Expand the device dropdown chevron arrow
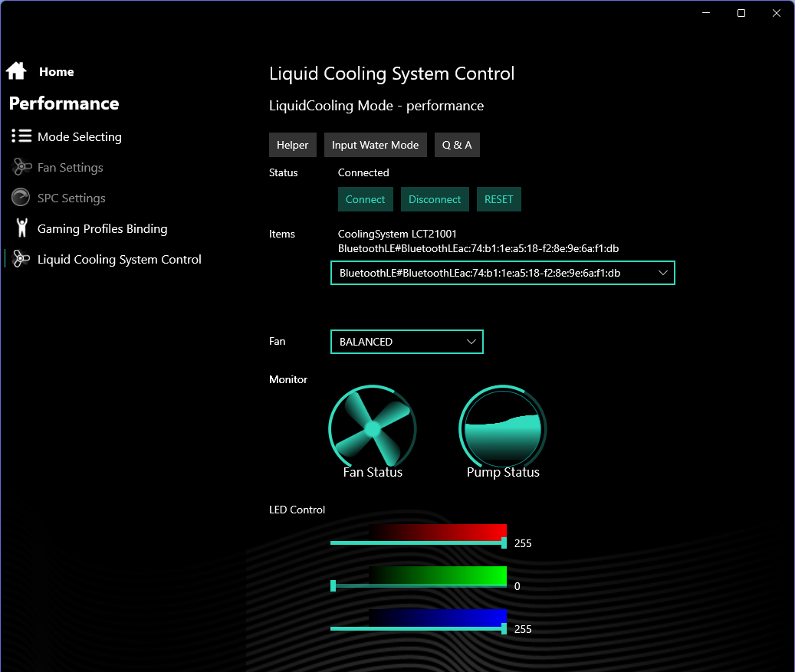Viewport: 795px width, 672px height. pyautogui.click(x=662, y=273)
